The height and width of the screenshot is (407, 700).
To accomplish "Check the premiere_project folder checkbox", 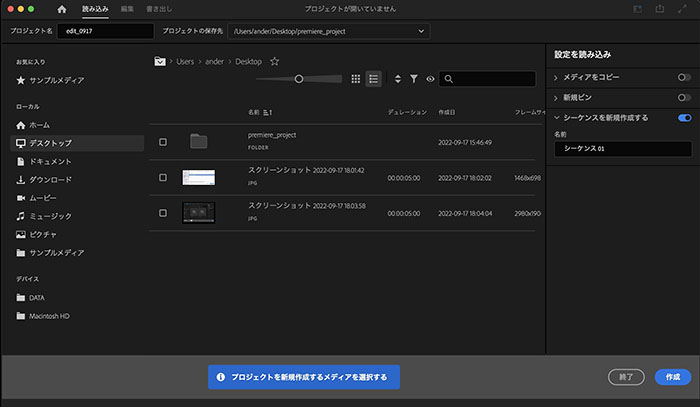I will pos(163,142).
